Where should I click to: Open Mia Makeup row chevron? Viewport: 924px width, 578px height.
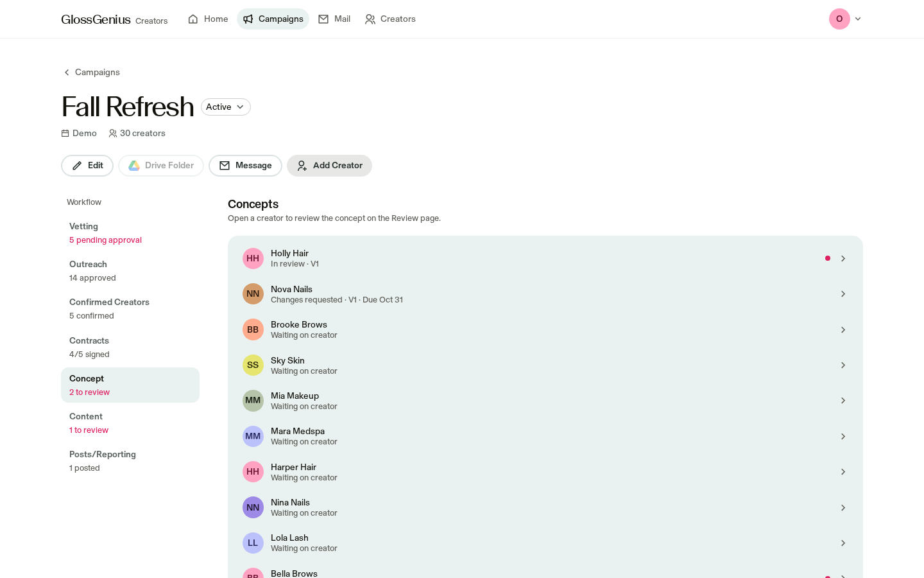[843, 401]
